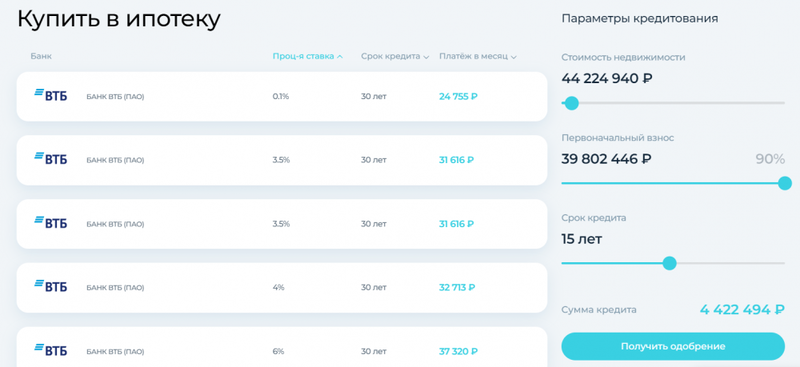Click Получить одобрение button
Viewport: 800px width, 367px height.
[673, 346]
